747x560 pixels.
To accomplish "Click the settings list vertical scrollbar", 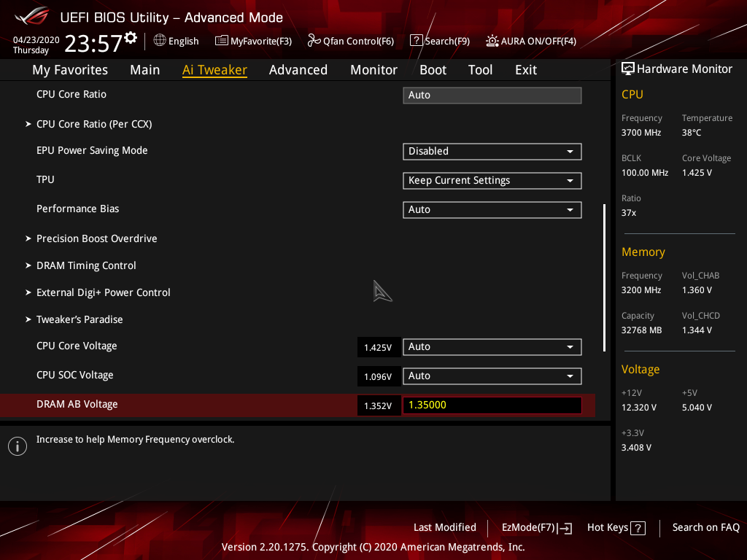I will [x=604, y=278].
